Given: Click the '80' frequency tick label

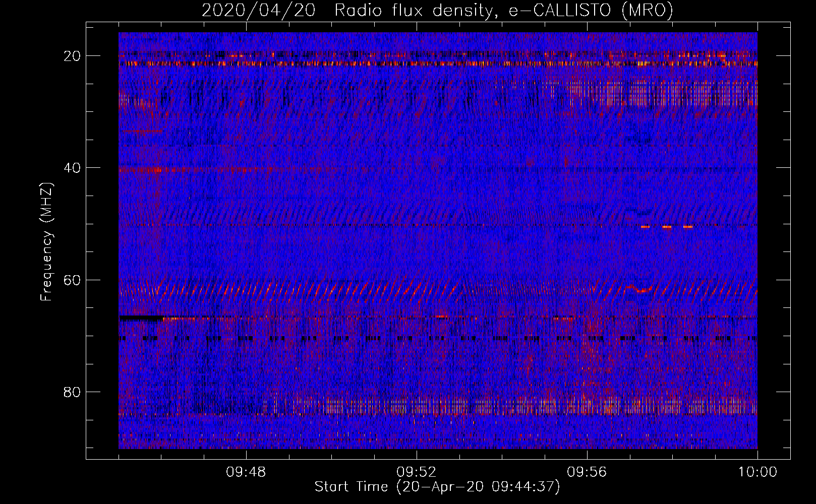Looking at the screenshot, I should pyautogui.click(x=73, y=392).
